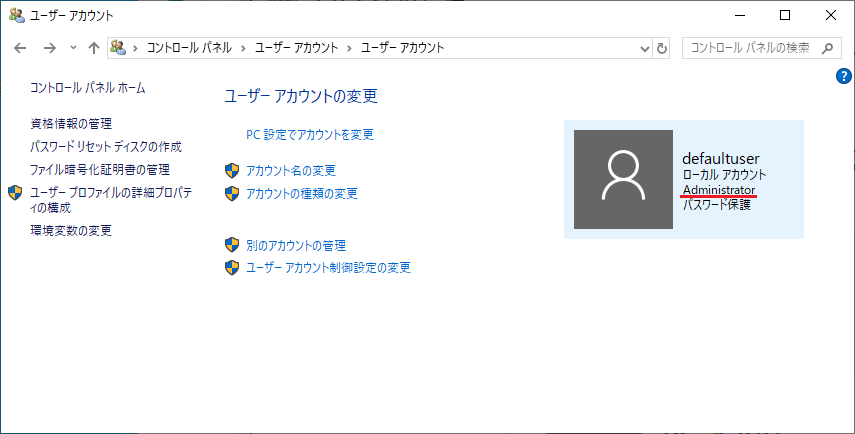Minimize the ユーザー アカウント window
855x434 pixels.
coord(739,15)
